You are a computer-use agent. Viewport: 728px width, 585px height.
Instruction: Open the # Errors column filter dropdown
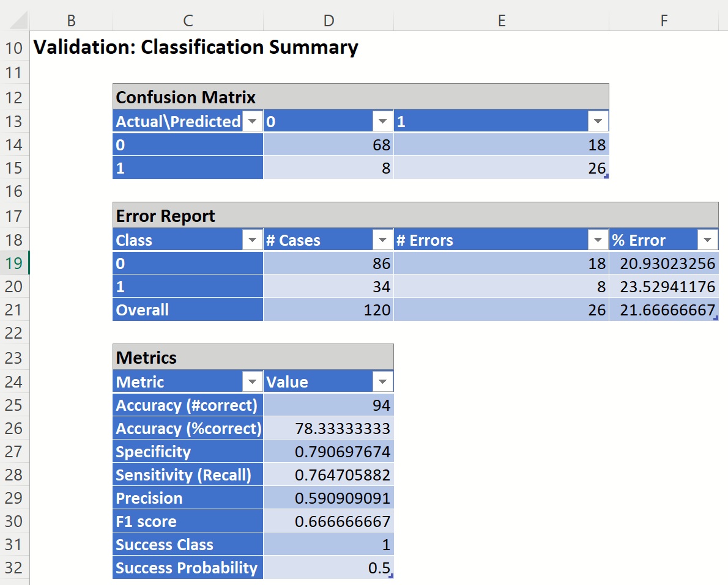[598, 240]
